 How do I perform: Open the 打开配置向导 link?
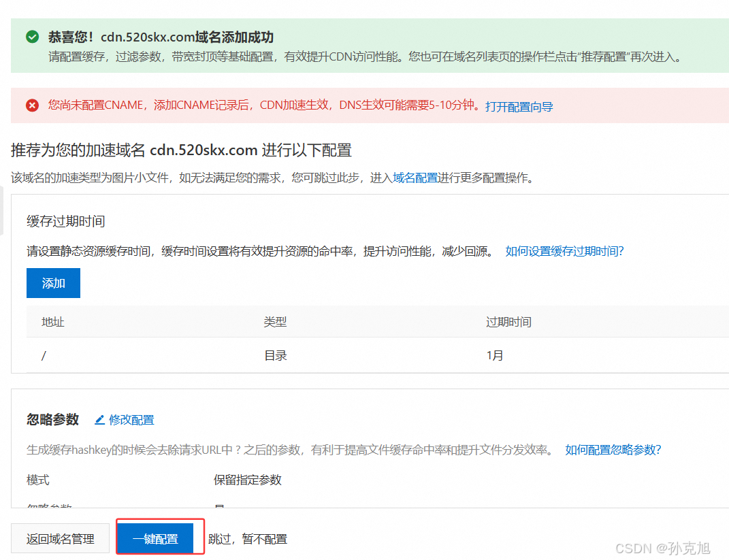pyautogui.click(x=519, y=106)
